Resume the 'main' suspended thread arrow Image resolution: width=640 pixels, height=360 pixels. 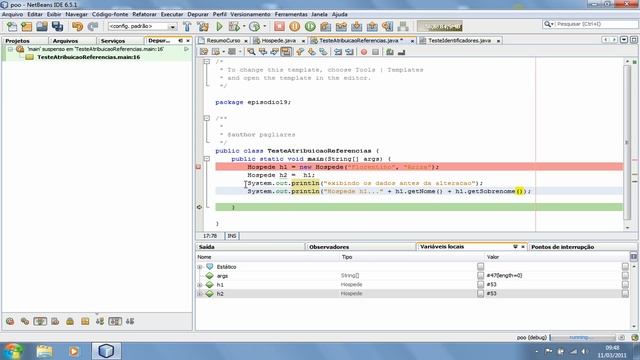(187, 49)
